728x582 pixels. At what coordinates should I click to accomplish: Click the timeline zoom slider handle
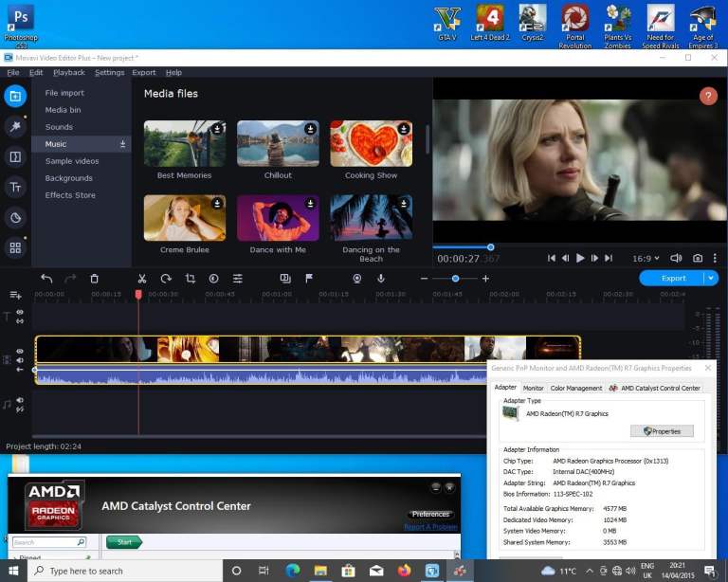[456, 279]
